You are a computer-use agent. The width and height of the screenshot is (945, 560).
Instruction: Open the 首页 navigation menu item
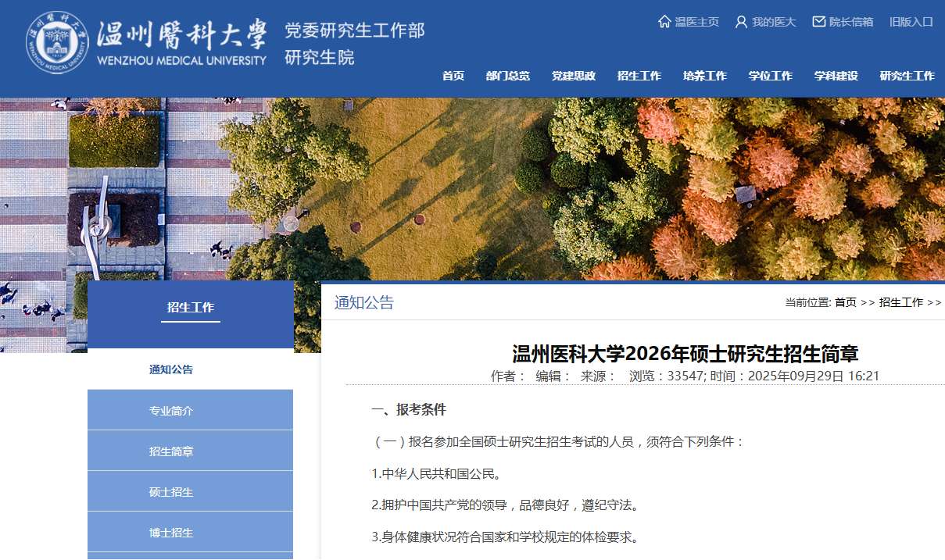[453, 76]
